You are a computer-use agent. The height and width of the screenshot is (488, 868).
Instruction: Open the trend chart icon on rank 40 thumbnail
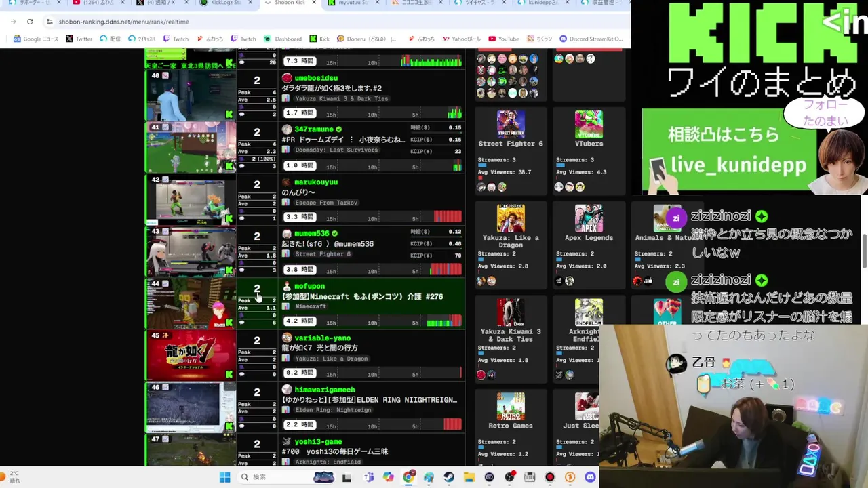(x=165, y=75)
